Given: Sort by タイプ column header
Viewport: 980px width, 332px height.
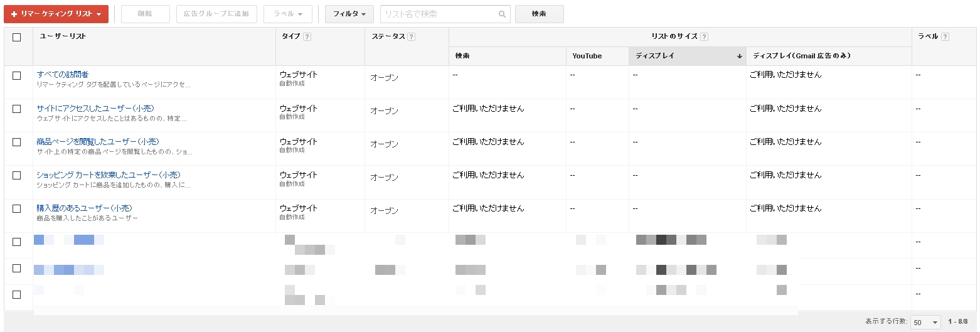Looking at the screenshot, I should click(291, 36).
